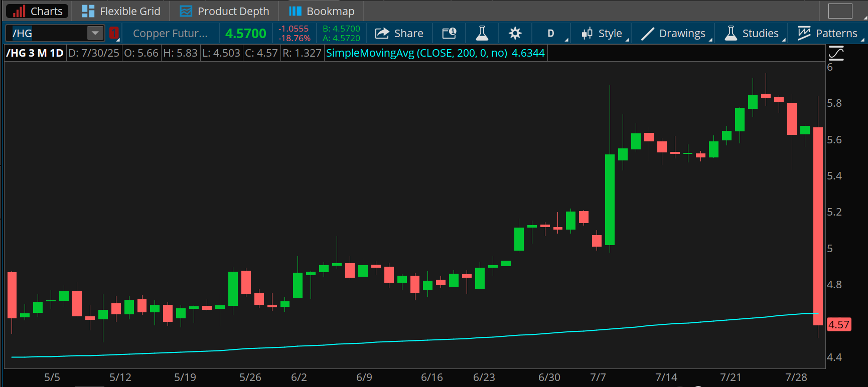
Task: Click the open value O: 5.66
Action: tap(141, 53)
